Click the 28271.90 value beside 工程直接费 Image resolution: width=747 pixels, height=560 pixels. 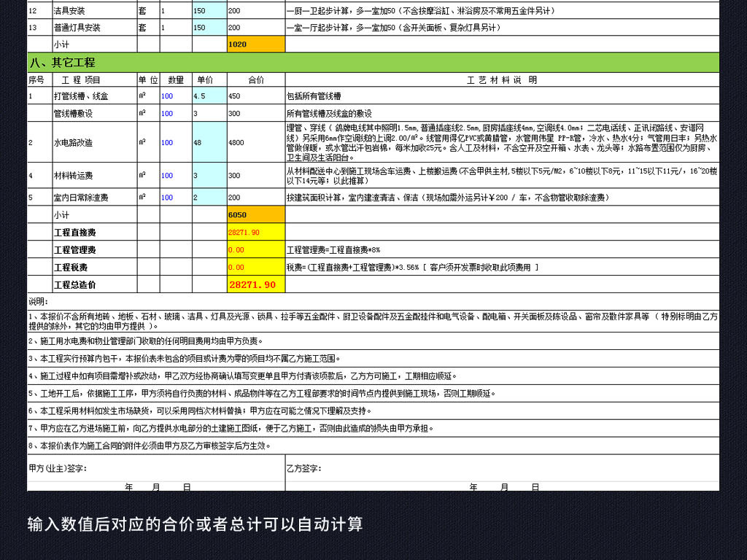click(x=256, y=233)
